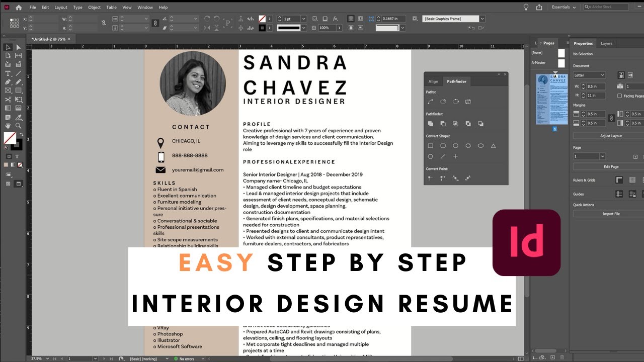Open the Window menu
The height and width of the screenshot is (362, 644).
pyautogui.click(x=145, y=8)
